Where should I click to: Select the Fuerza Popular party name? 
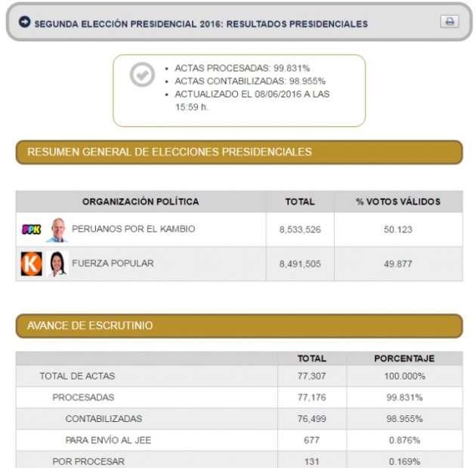113,263
